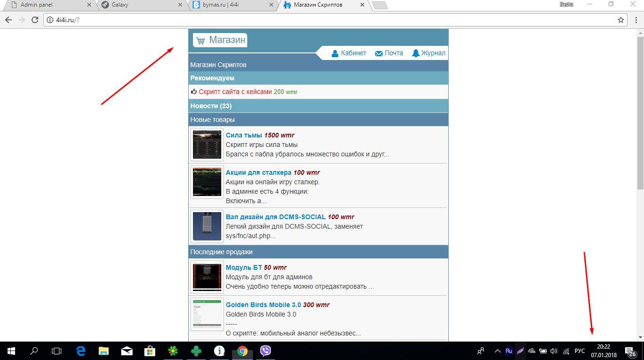Image resolution: width=644 pixels, height=360 pixels.
Task: Switch to bymas.ru | 4i4i tab
Action: (231, 5)
